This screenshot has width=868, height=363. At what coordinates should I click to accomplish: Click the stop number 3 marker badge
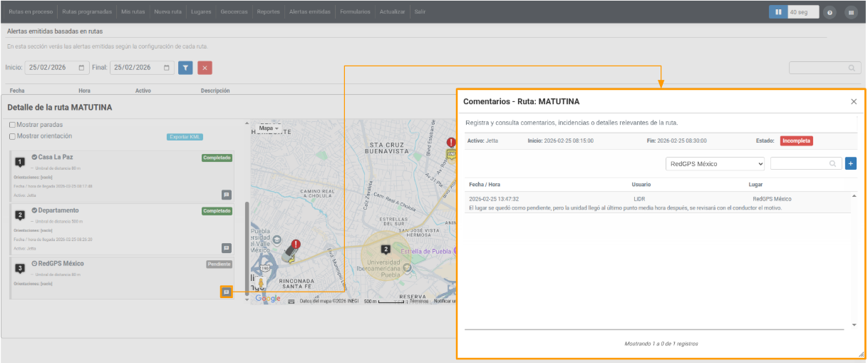[x=20, y=268]
